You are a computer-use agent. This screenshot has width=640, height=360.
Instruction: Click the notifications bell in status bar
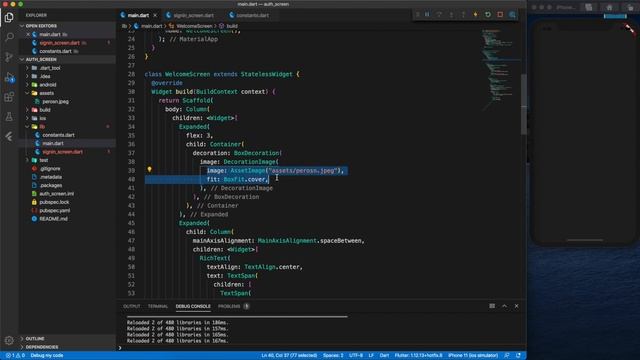click(x=518, y=356)
